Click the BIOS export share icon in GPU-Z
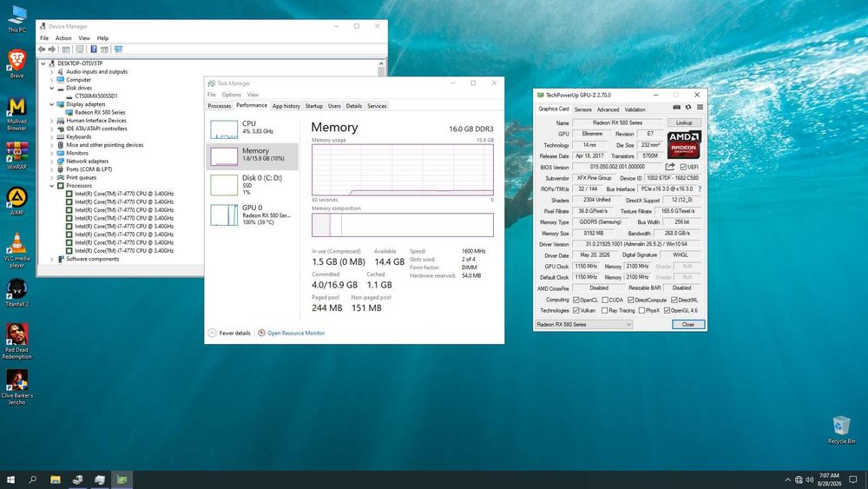 point(670,167)
